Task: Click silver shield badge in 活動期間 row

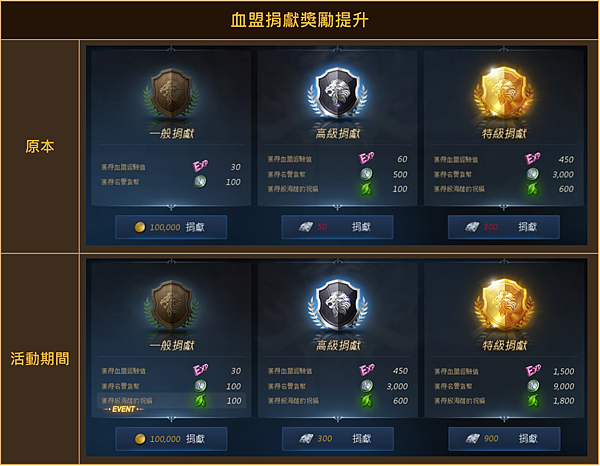Action: point(338,304)
